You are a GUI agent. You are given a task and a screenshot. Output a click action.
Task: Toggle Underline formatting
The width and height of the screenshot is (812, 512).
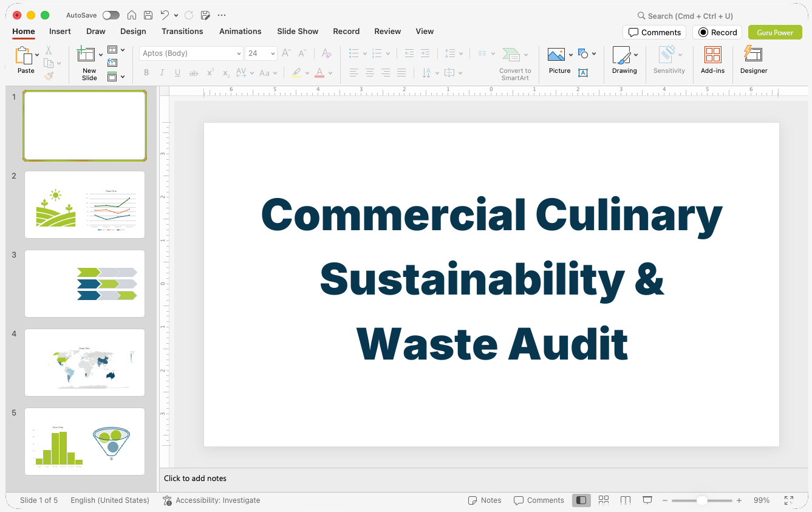click(177, 73)
